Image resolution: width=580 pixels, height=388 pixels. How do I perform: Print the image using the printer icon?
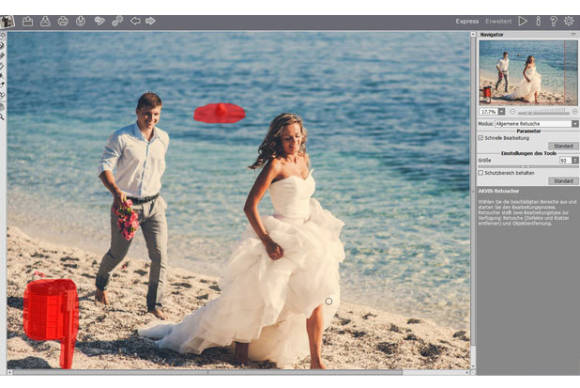63,21
